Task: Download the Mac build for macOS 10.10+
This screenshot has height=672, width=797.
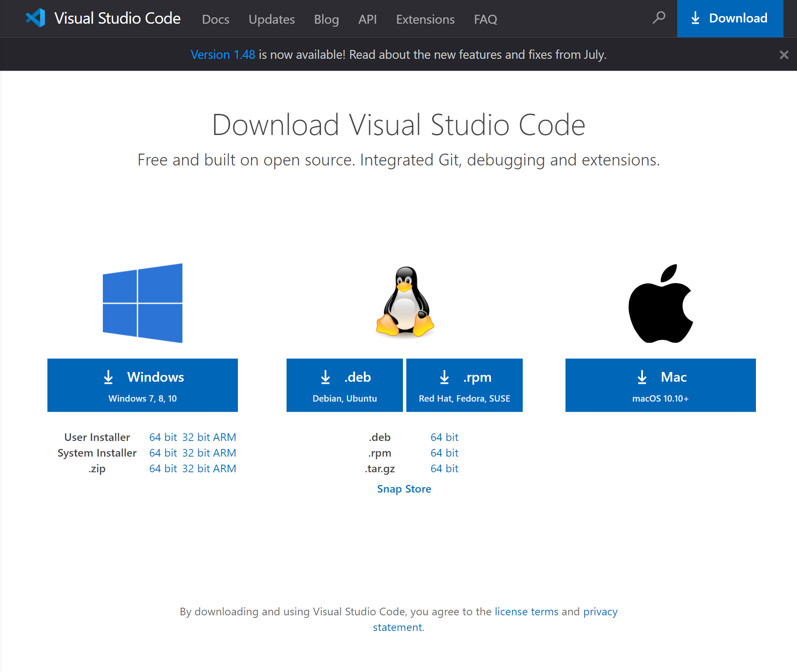Action: coord(661,385)
